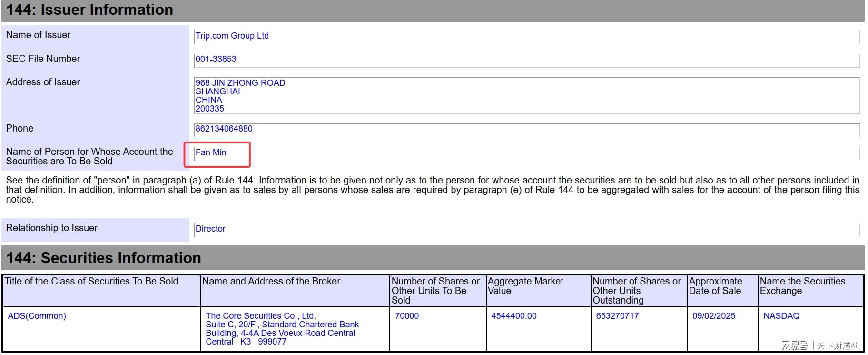Screen dimensions: 868x355
Task: Click the 144: Issuer Information header
Action: click(x=89, y=10)
